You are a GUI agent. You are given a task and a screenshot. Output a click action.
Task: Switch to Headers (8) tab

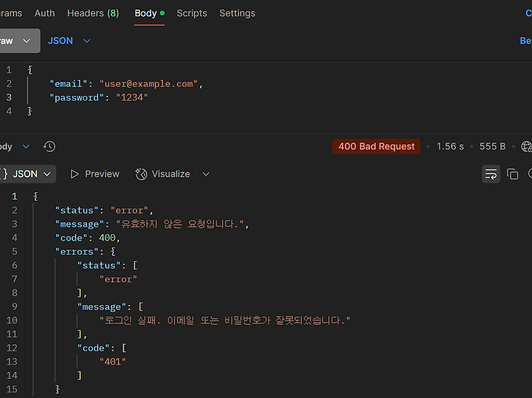(x=93, y=13)
